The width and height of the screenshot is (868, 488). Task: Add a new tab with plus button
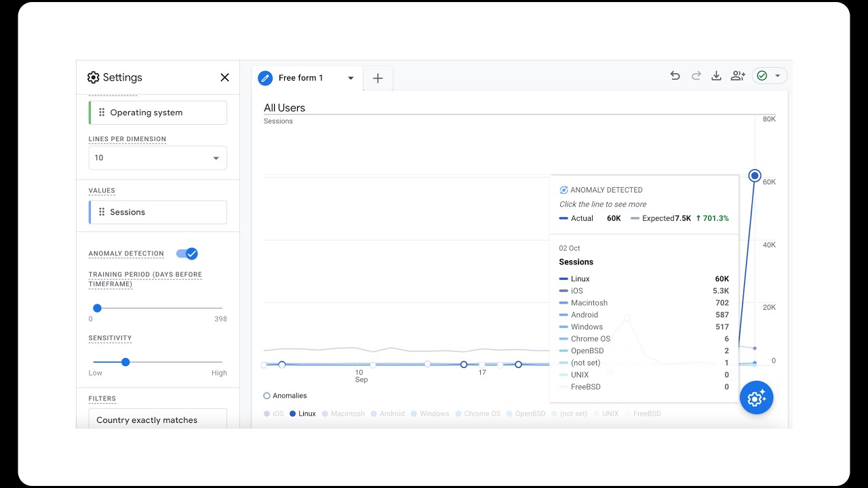[x=378, y=78]
